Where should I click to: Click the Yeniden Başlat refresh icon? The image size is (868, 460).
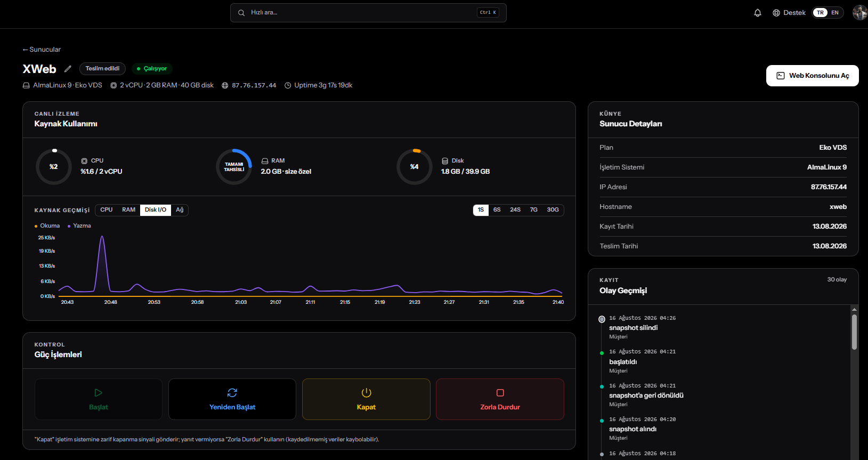pyautogui.click(x=232, y=393)
